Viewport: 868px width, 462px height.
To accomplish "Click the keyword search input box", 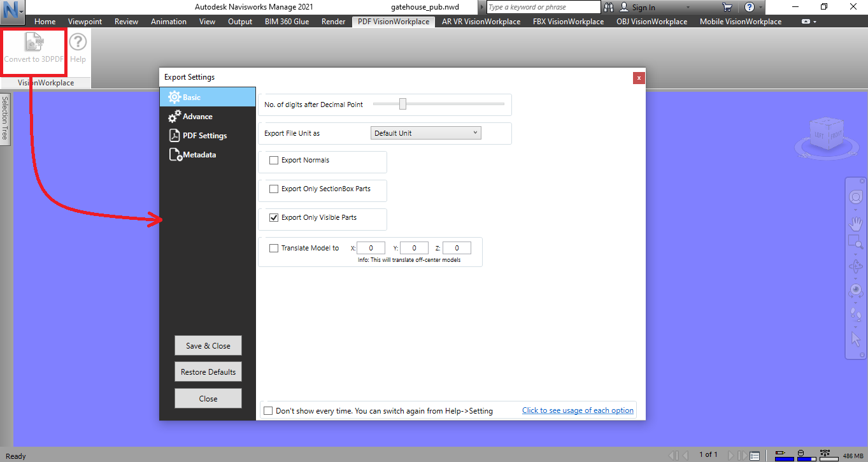I will point(543,7).
